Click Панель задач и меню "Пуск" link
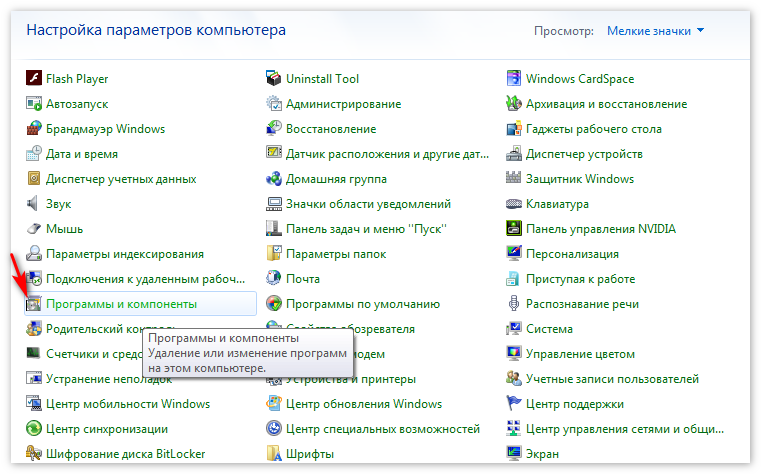Screen dimensions: 761x474 [366, 229]
